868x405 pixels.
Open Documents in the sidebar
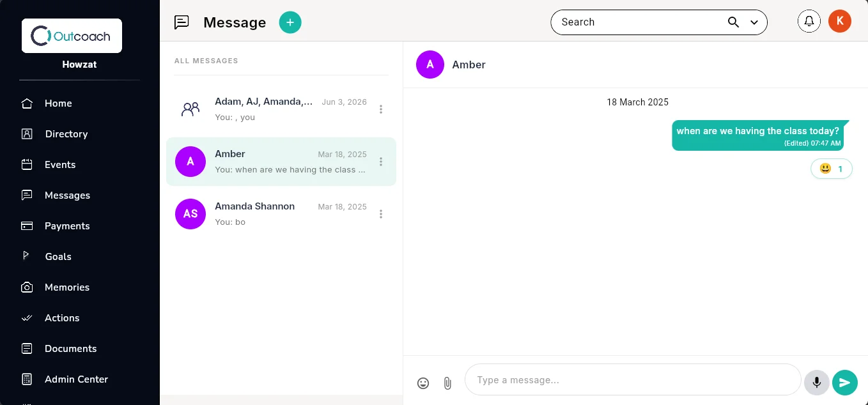click(70, 349)
